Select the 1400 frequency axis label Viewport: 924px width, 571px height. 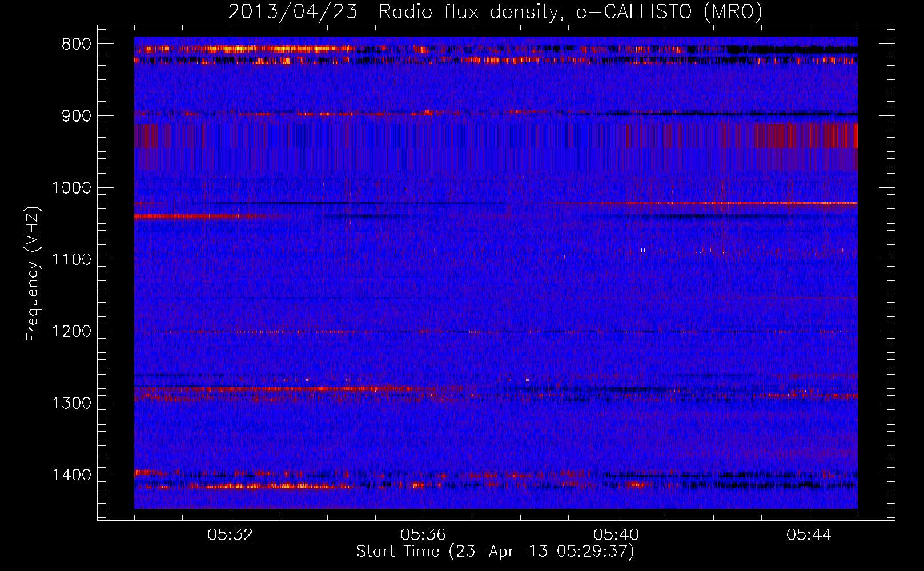tap(71, 475)
